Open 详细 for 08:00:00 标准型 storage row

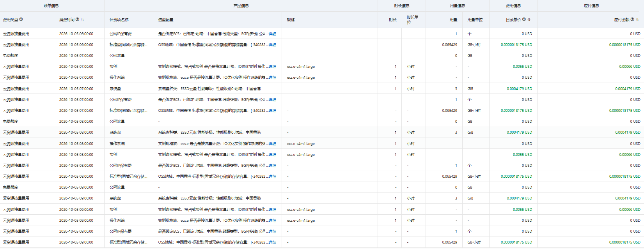[272, 177]
